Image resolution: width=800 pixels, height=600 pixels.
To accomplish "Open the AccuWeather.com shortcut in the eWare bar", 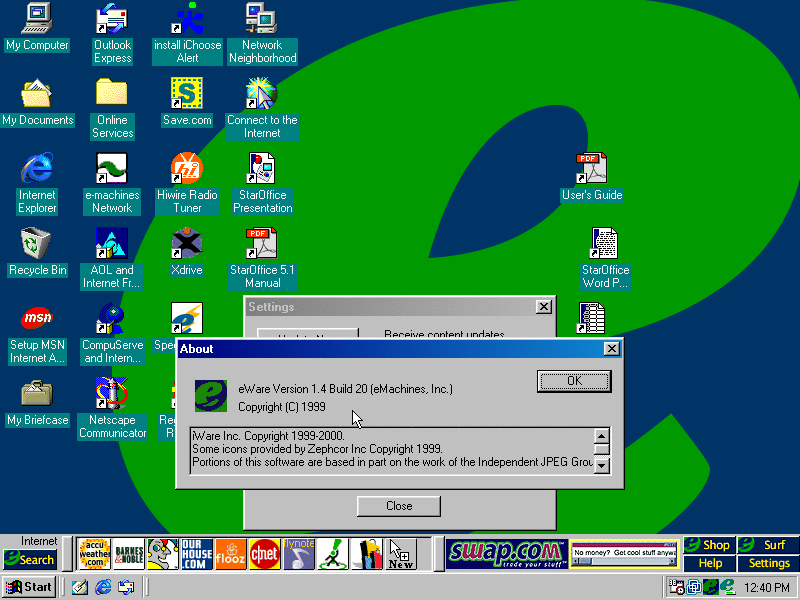I will click(x=95, y=553).
